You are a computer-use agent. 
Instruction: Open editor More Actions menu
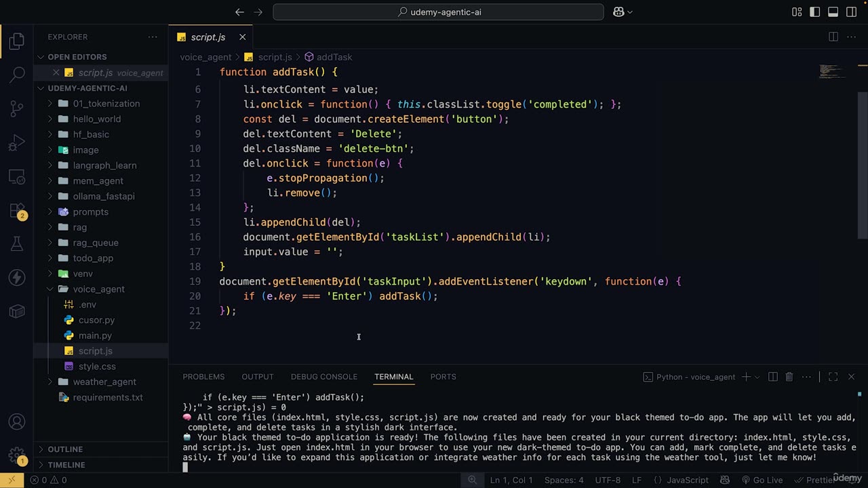click(x=852, y=37)
